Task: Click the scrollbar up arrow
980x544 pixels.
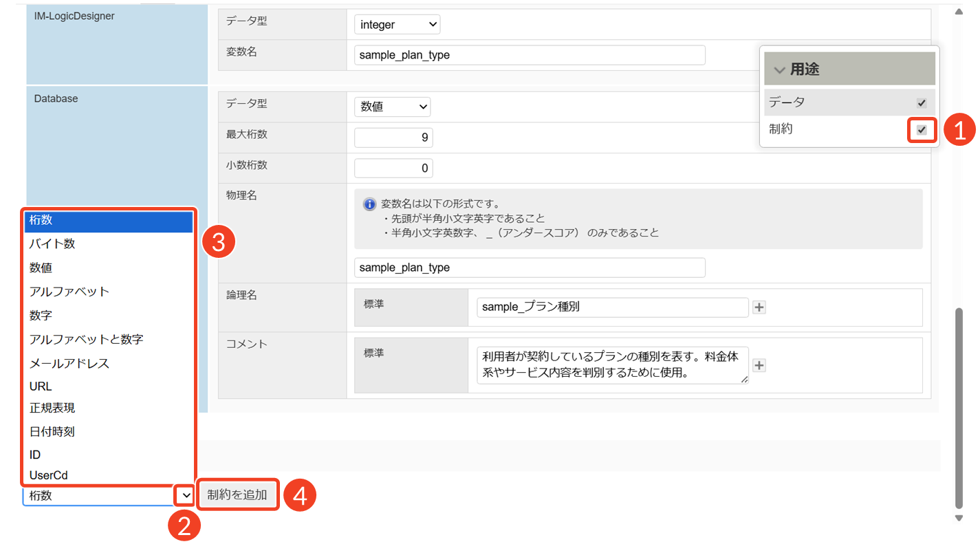Action: pyautogui.click(x=959, y=12)
